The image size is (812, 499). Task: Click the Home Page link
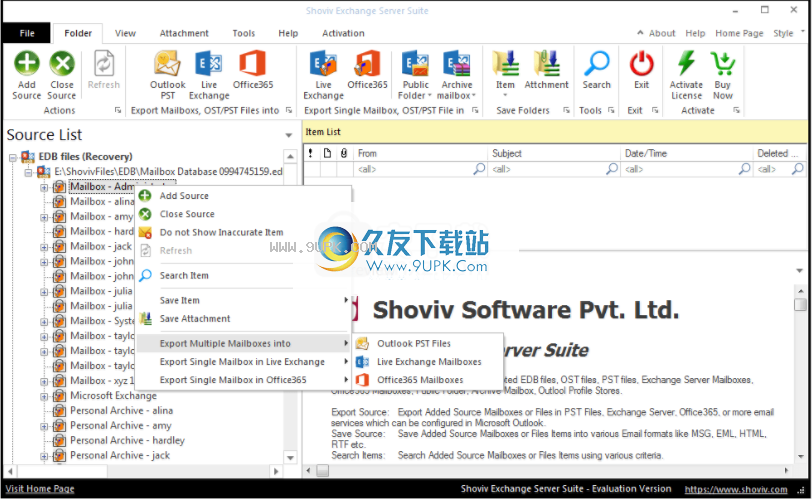click(x=739, y=33)
